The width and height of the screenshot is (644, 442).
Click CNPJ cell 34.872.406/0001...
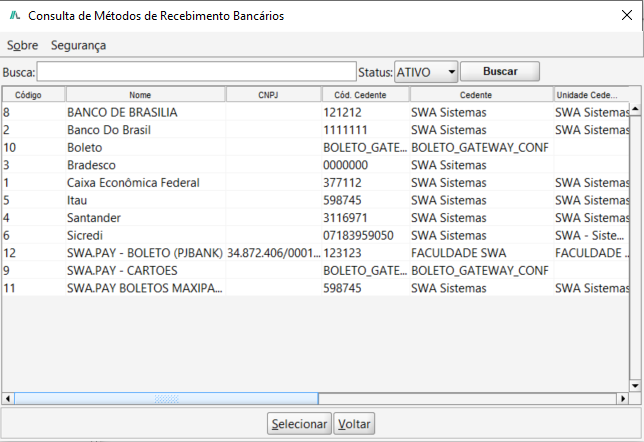click(274, 253)
